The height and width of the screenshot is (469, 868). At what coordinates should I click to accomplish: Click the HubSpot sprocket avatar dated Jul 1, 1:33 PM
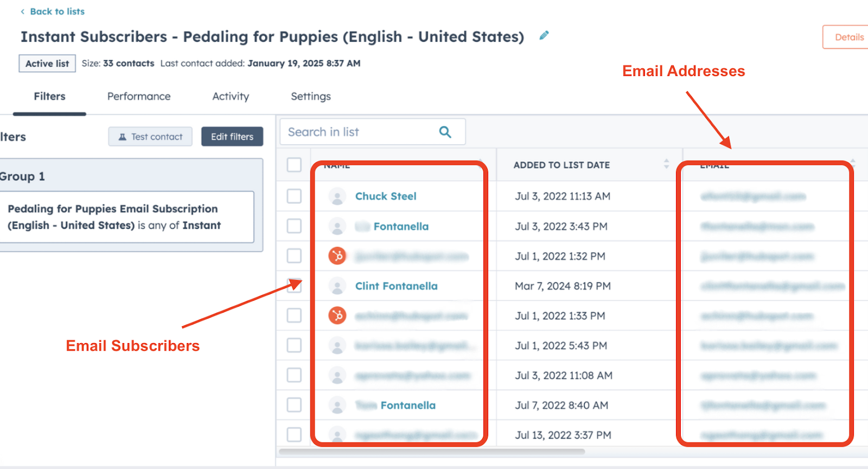click(x=337, y=315)
